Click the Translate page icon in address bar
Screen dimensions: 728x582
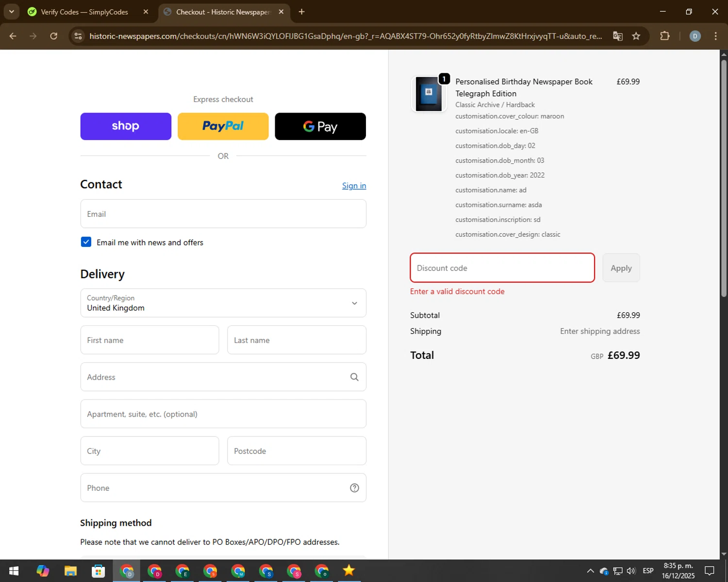[x=617, y=36]
